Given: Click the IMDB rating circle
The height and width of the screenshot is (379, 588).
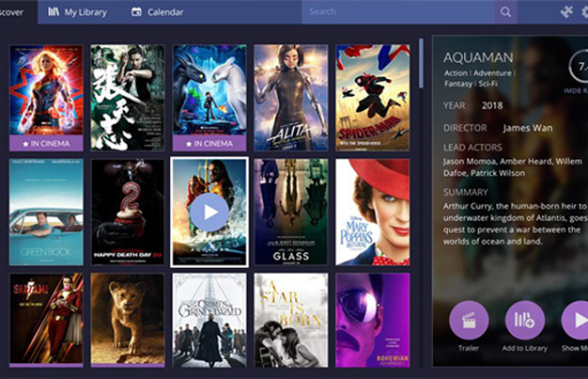Looking at the screenshot, I should tap(580, 67).
